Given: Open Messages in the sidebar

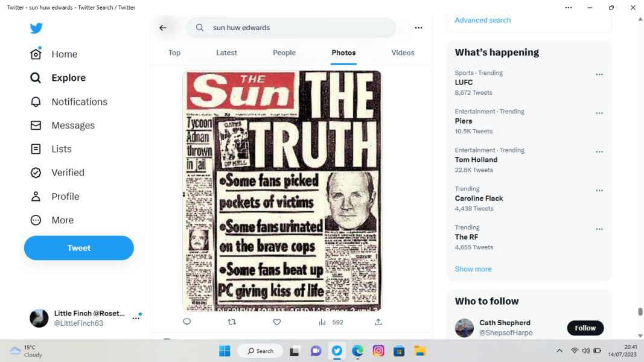Looking at the screenshot, I should 62,125.
